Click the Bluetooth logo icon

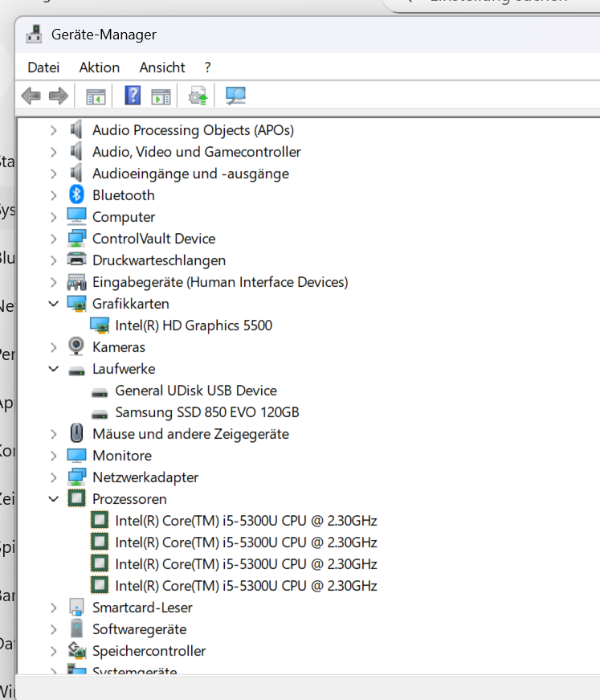pyautogui.click(x=77, y=194)
